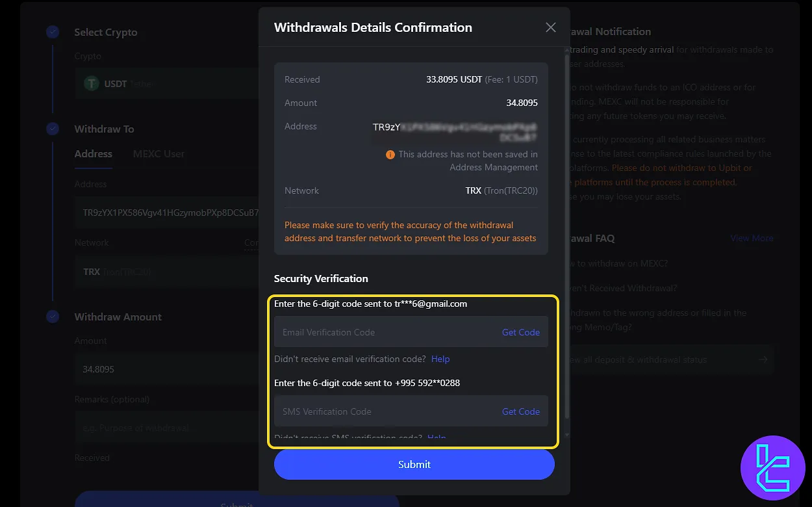Click the Amount field showing 34.8095
The height and width of the screenshot is (507, 812).
pos(167,369)
